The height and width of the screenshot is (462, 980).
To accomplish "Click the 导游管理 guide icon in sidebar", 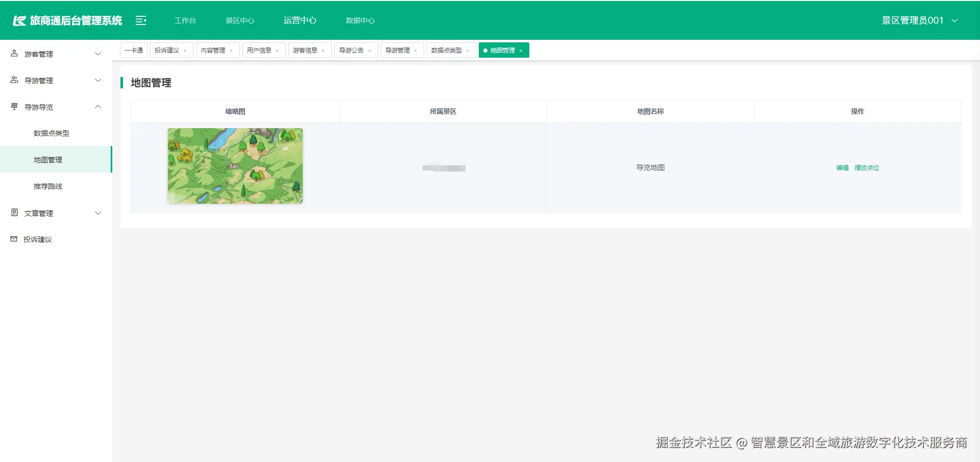I will pyautogui.click(x=13, y=80).
